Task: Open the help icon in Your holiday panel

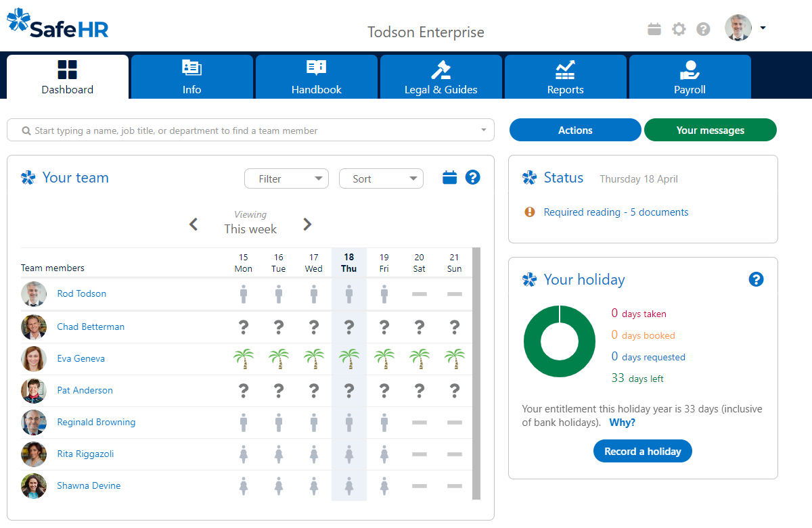Action: (x=756, y=279)
